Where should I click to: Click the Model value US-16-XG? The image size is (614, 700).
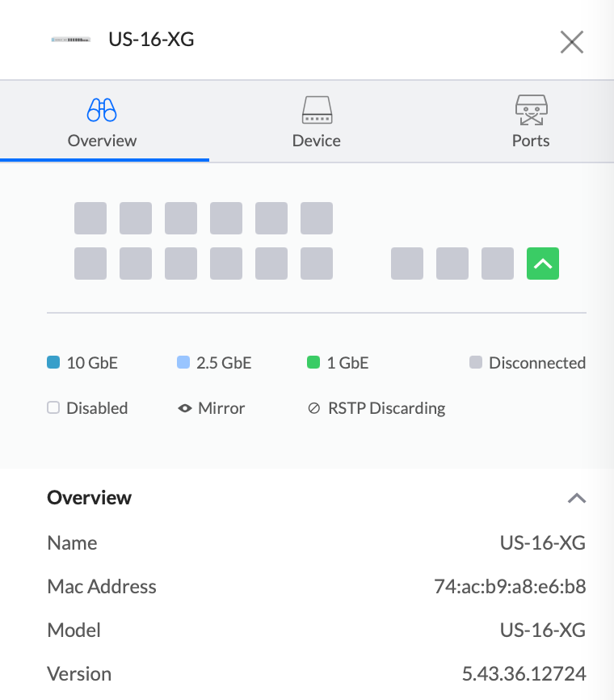coord(543,630)
